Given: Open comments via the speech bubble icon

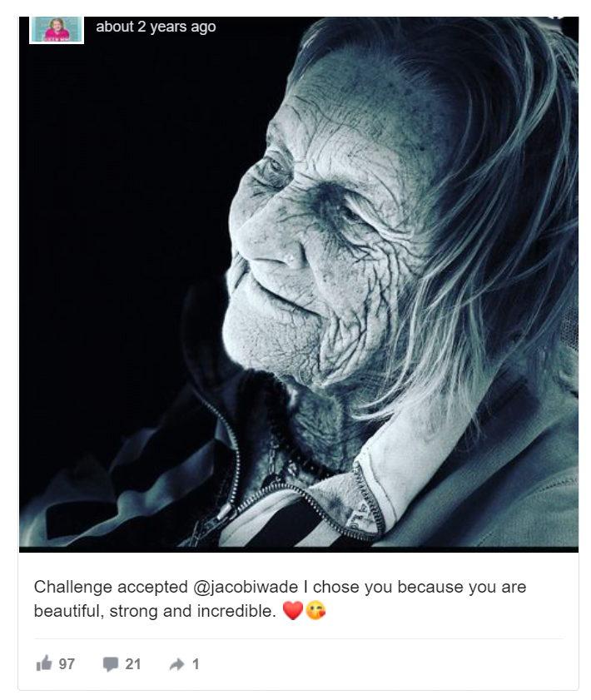Looking at the screenshot, I should click(x=110, y=664).
